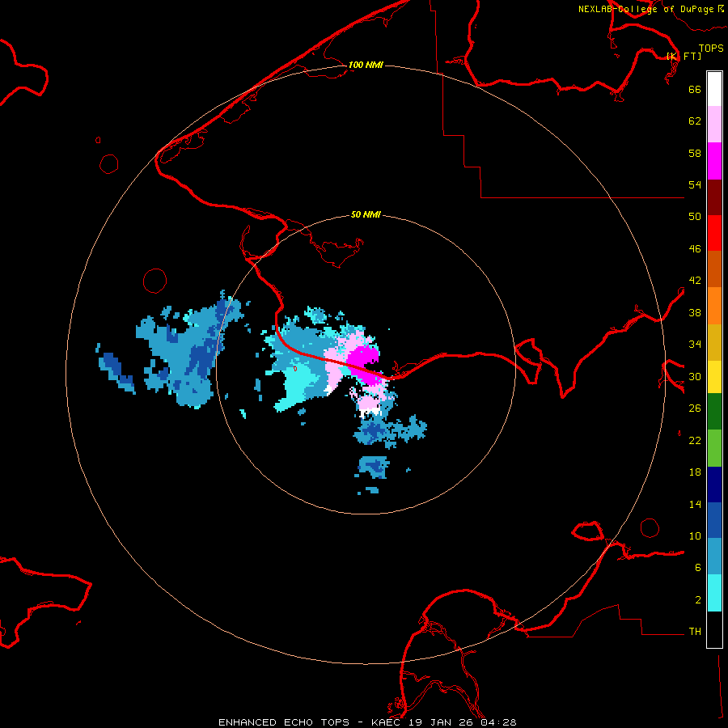Click the legend value "66"

[x=695, y=89]
